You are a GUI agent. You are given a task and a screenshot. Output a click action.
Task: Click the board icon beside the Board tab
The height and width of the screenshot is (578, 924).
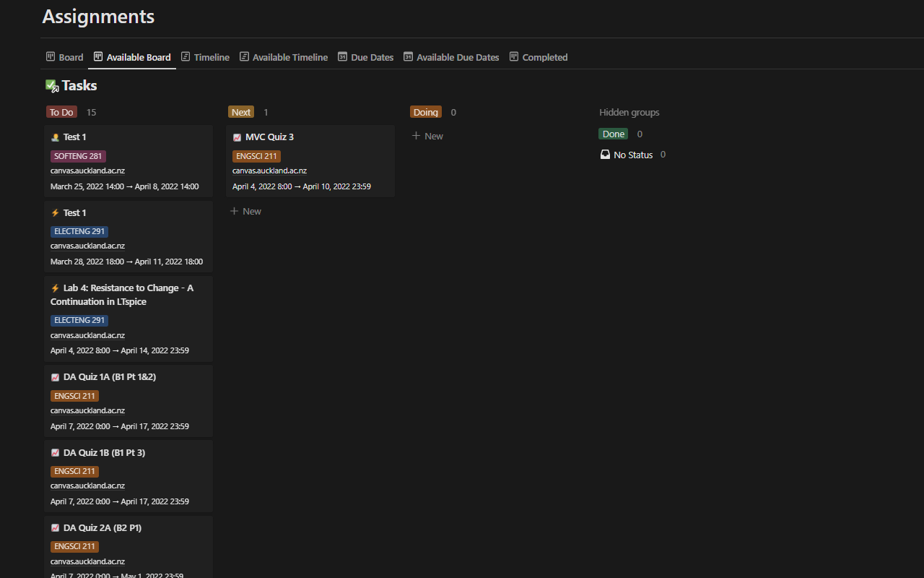coord(51,56)
